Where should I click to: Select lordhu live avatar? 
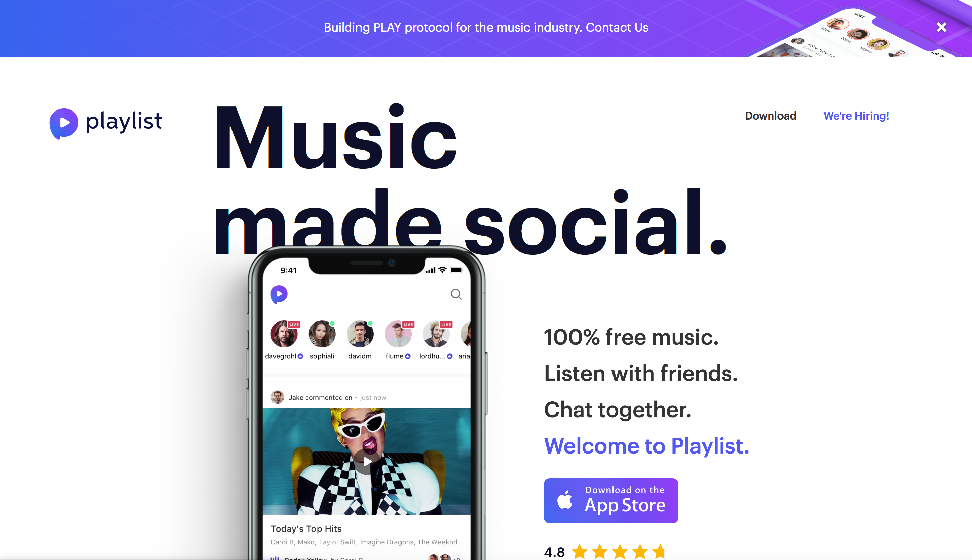coord(436,334)
